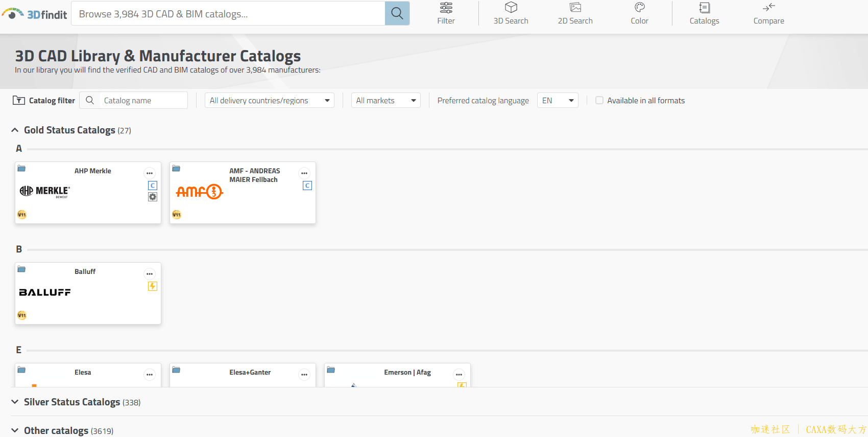Open the Filter tool
Viewport: 868px width, 437px height.
coord(446,14)
